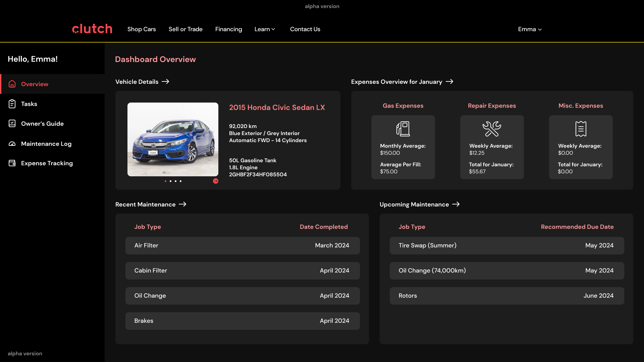Click the arrow beside Upcoming Maintenance
This screenshot has width=644, height=362.
click(x=456, y=204)
